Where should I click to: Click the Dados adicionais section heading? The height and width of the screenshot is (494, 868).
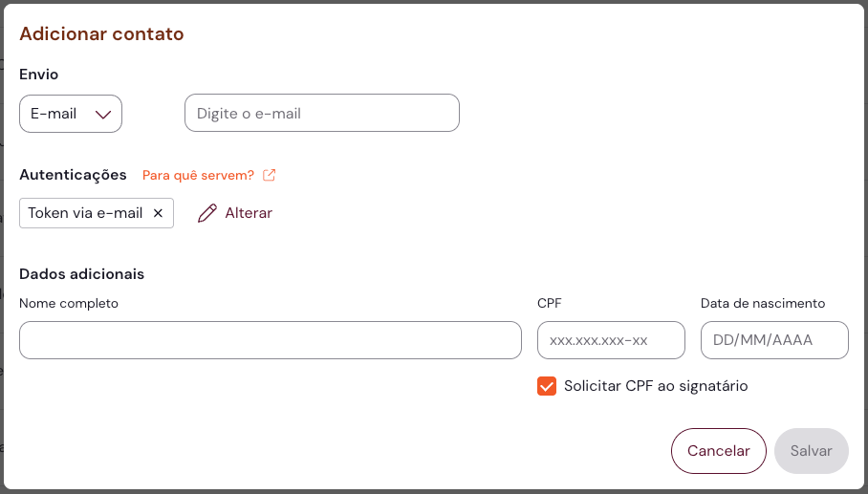coord(81,274)
